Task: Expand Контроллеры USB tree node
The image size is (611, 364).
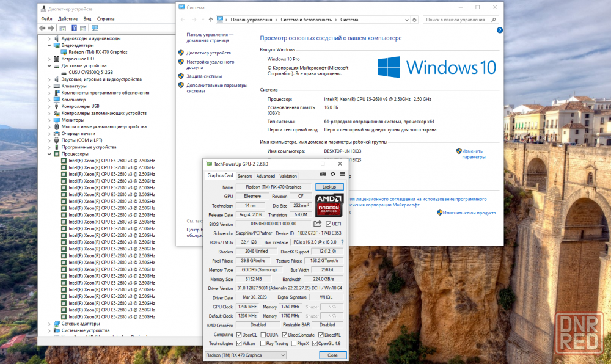Action: tap(49, 106)
